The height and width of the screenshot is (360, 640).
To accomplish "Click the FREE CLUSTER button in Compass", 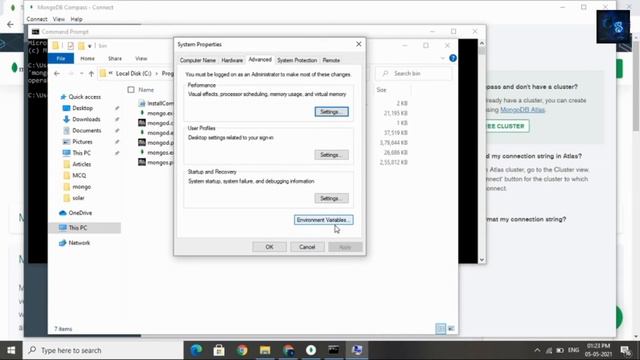I will click(506, 126).
